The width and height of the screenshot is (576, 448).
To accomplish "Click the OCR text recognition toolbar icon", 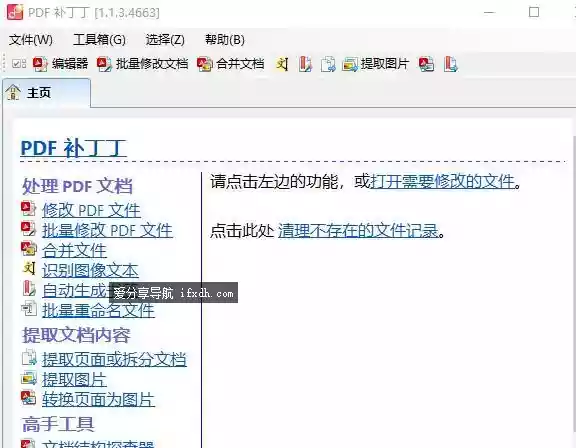I will tap(282, 64).
